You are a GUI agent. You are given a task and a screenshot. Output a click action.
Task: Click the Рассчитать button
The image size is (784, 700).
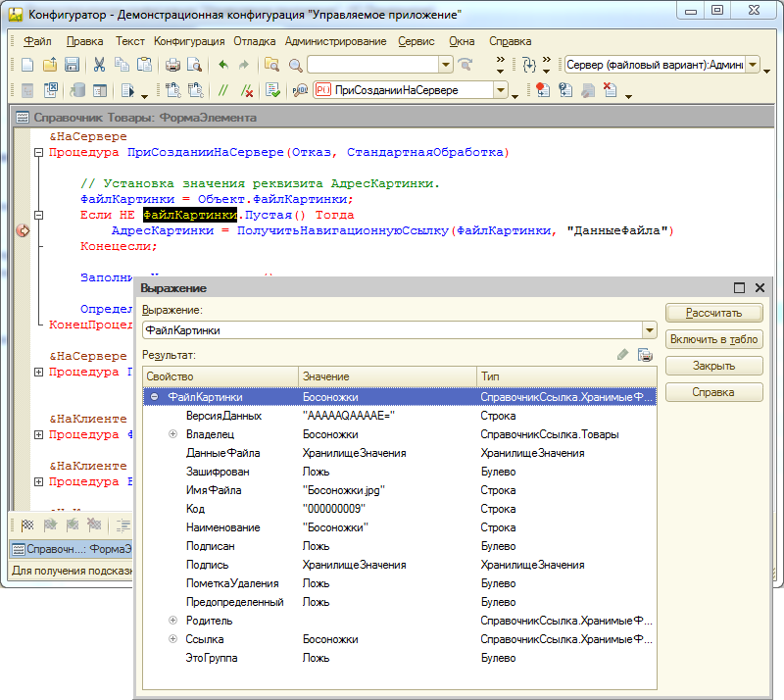click(x=713, y=313)
